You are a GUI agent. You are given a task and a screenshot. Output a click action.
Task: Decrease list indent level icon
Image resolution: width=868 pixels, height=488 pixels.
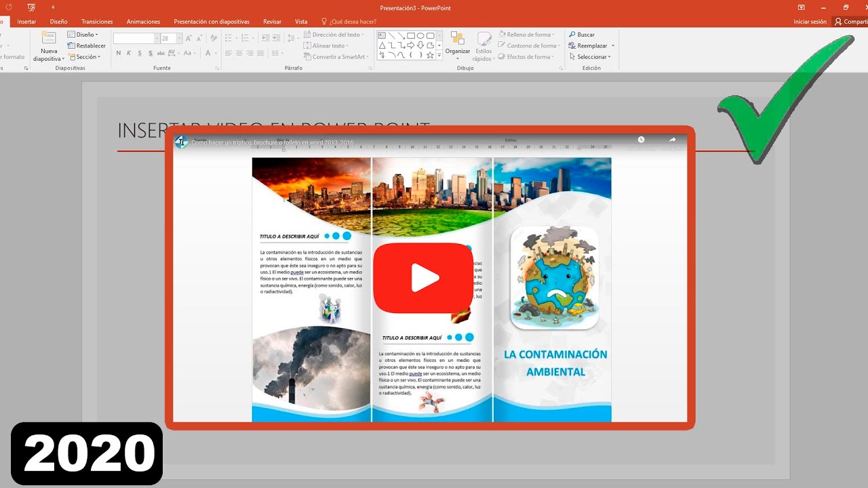tap(266, 38)
